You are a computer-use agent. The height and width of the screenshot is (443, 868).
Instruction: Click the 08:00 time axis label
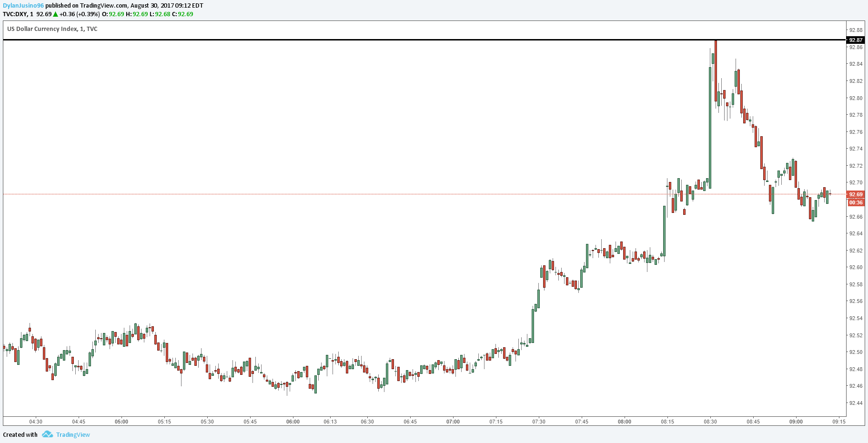tap(625, 422)
